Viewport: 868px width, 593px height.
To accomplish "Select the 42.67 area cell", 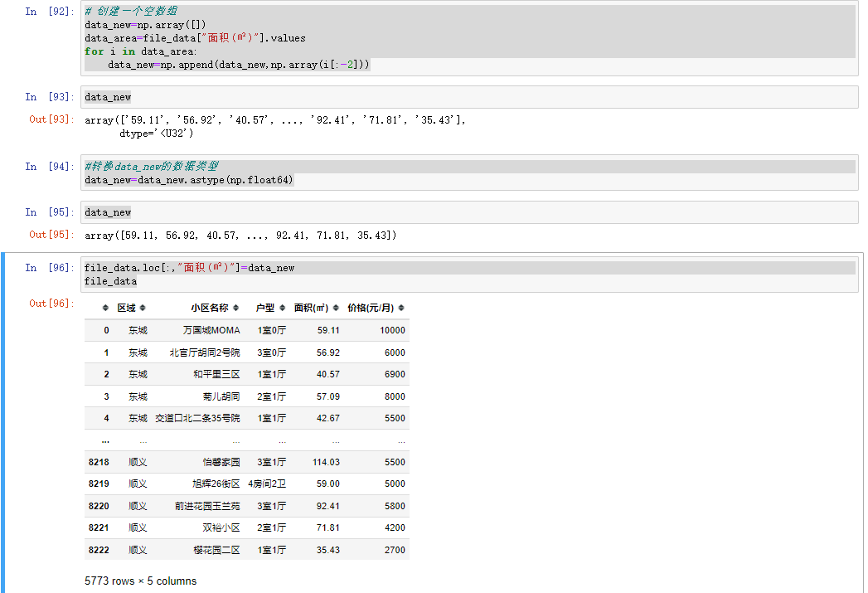I will [328, 418].
